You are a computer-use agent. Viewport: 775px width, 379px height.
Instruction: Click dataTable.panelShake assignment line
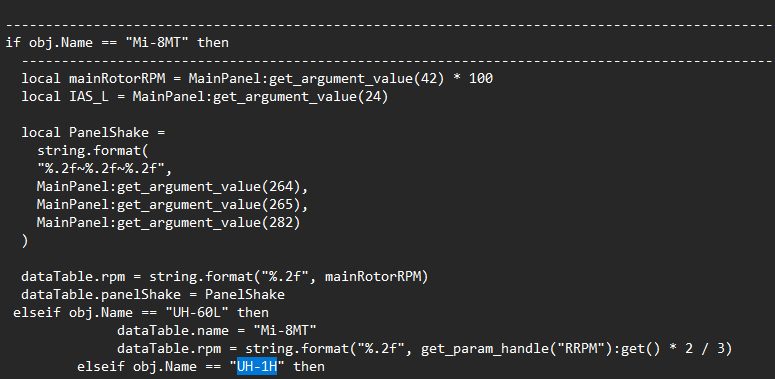[x=153, y=295]
